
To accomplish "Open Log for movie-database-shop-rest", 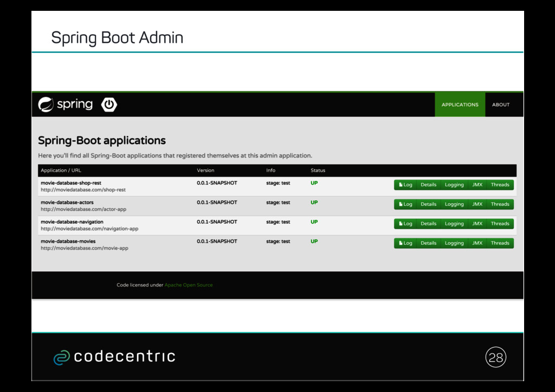I will (x=405, y=185).
